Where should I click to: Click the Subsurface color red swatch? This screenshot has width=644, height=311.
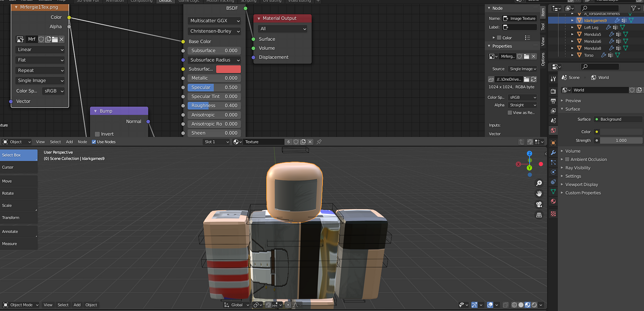point(228,69)
